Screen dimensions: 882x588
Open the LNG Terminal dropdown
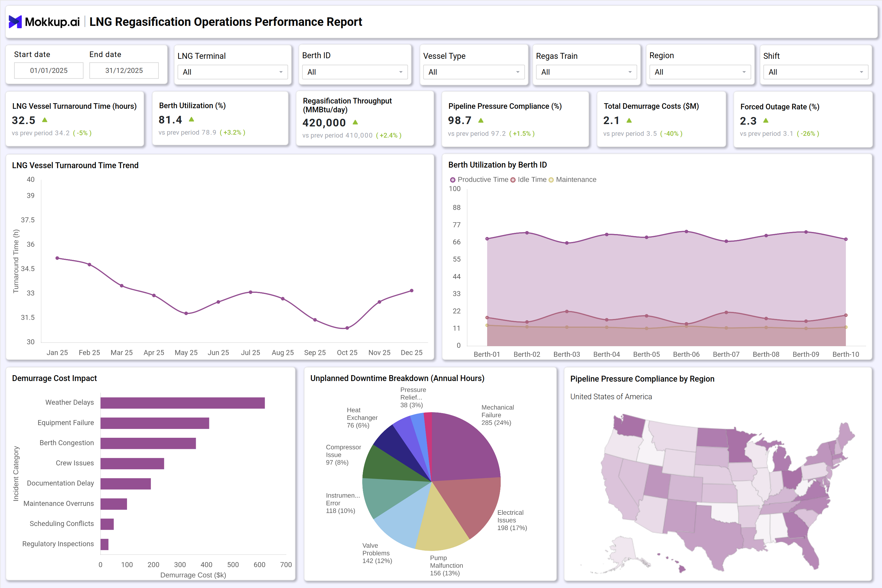pos(233,72)
